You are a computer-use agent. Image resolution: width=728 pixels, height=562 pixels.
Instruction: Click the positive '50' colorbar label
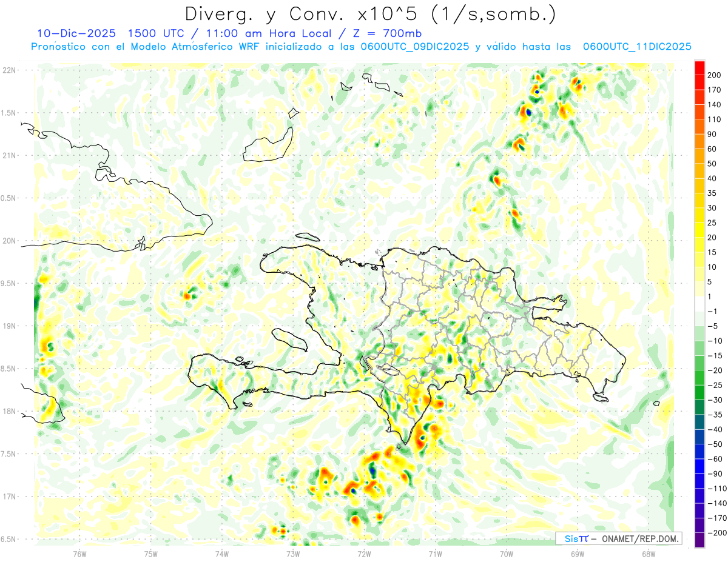point(712,164)
